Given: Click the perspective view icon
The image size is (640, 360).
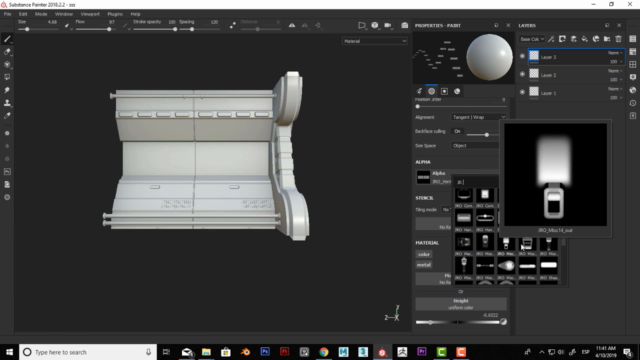Looking at the screenshot, I should (362, 25).
